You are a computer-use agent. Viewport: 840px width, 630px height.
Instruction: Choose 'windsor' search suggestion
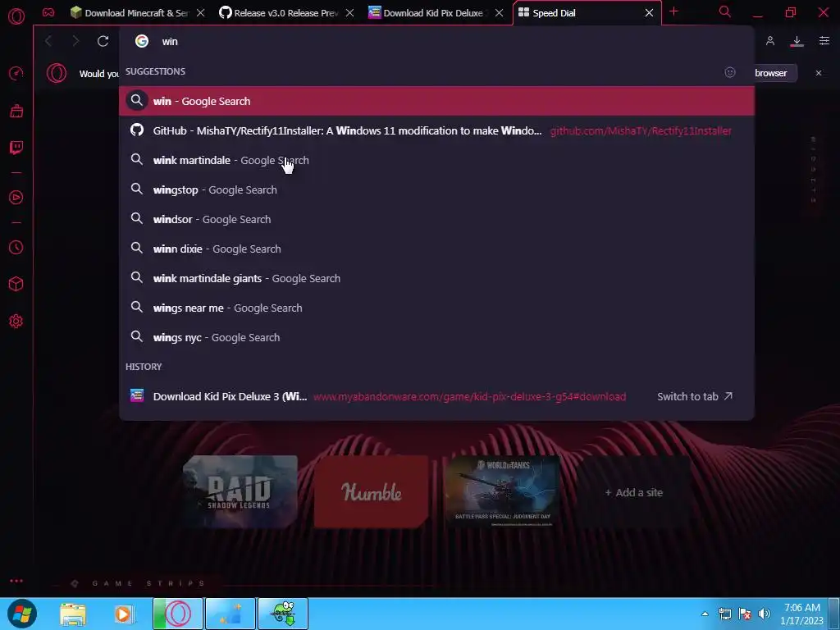(x=436, y=219)
